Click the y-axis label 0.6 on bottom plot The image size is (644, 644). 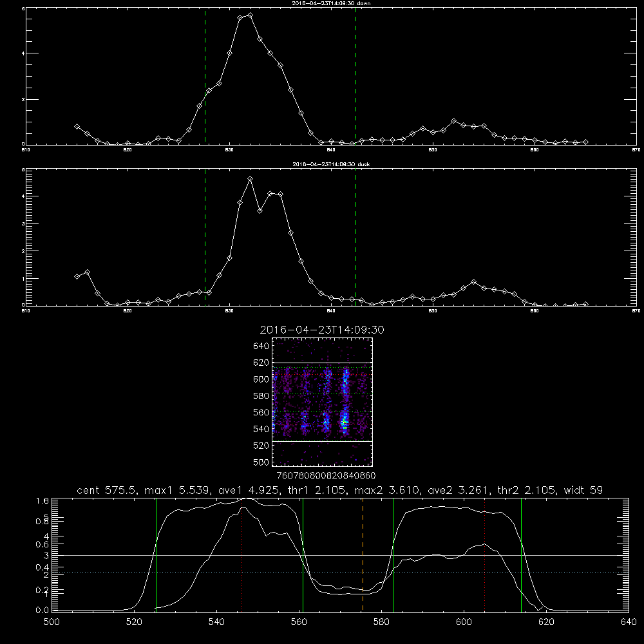pos(43,544)
